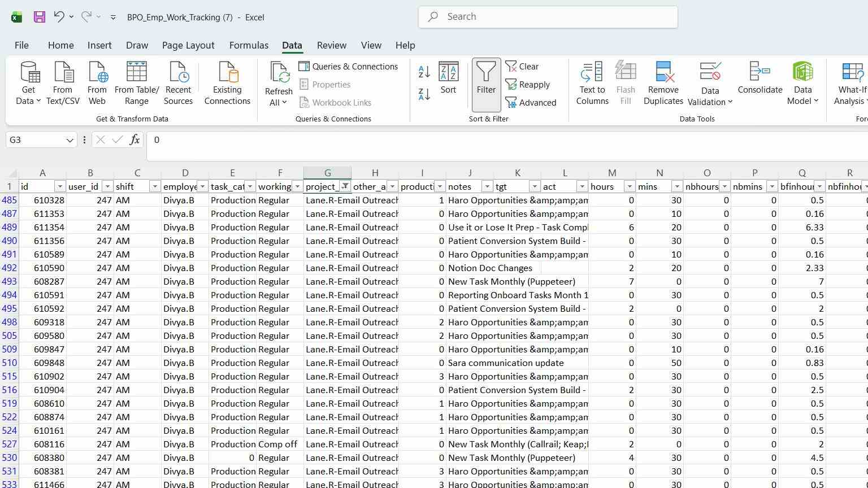The image size is (868, 488).
Task: Click Existing Connections icon
Action: (x=227, y=84)
